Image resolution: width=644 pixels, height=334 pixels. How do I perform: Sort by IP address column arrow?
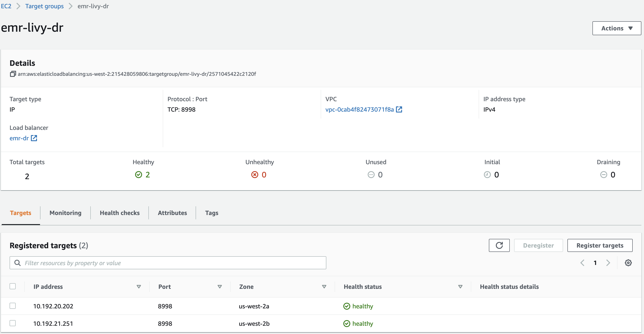[x=139, y=287]
